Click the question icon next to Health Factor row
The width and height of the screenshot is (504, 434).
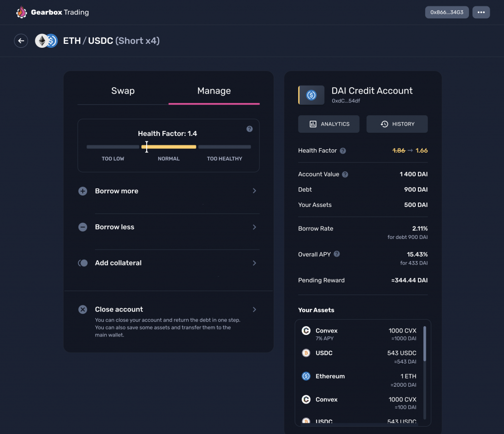click(x=343, y=151)
